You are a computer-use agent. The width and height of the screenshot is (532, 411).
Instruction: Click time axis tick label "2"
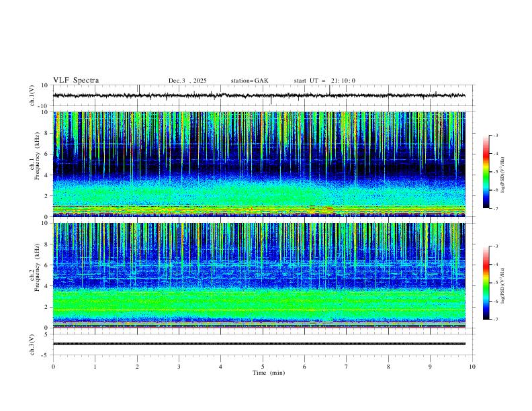137,367
